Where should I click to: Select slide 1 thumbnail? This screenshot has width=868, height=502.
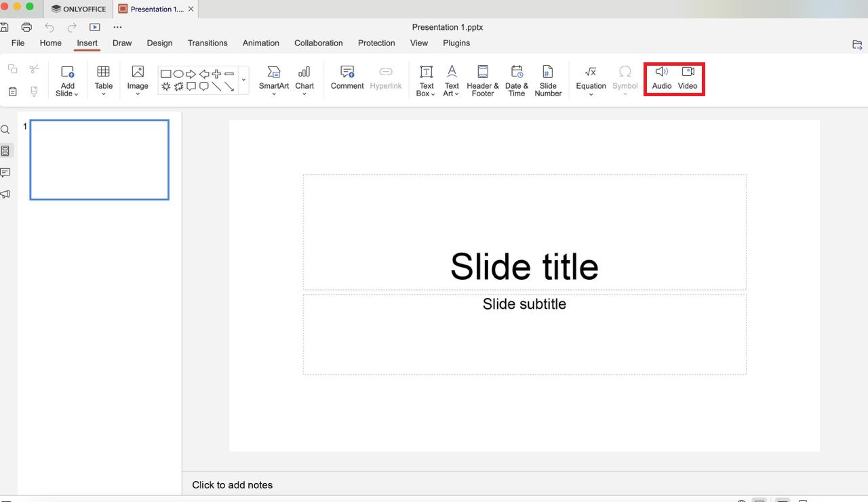click(x=99, y=160)
